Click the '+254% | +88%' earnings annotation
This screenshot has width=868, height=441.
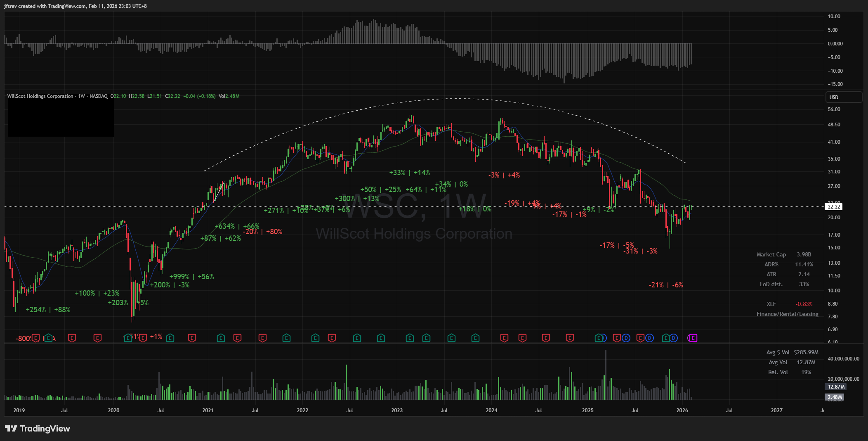click(48, 310)
